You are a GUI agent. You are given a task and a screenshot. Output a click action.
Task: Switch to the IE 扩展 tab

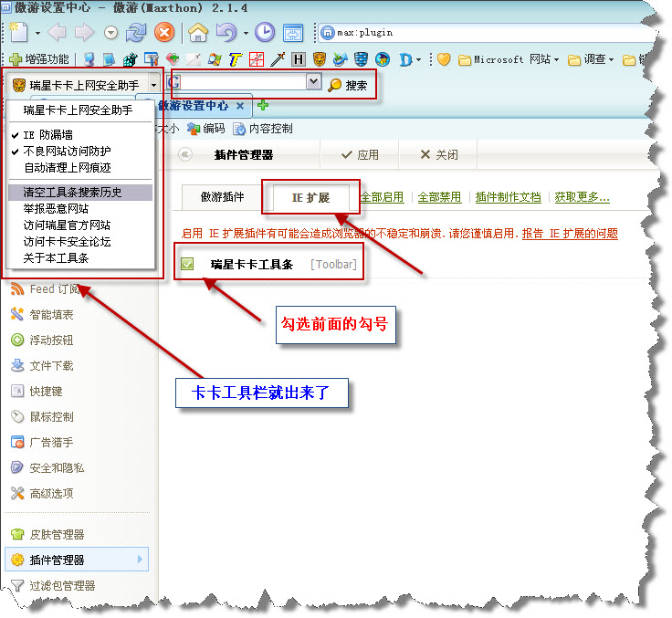click(x=310, y=197)
